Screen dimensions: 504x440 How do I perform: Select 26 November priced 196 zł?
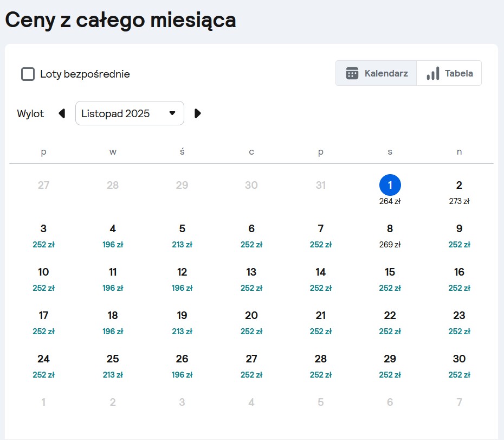pyautogui.click(x=182, y=366)
